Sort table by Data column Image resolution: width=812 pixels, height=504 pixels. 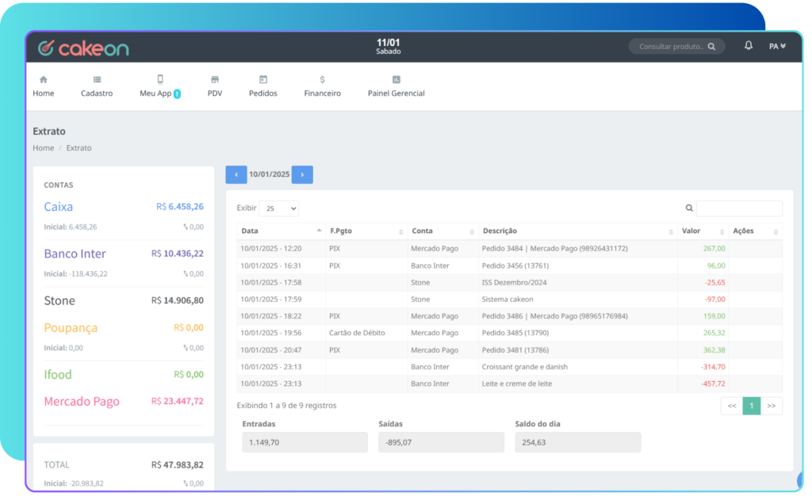tap(282, 231)
